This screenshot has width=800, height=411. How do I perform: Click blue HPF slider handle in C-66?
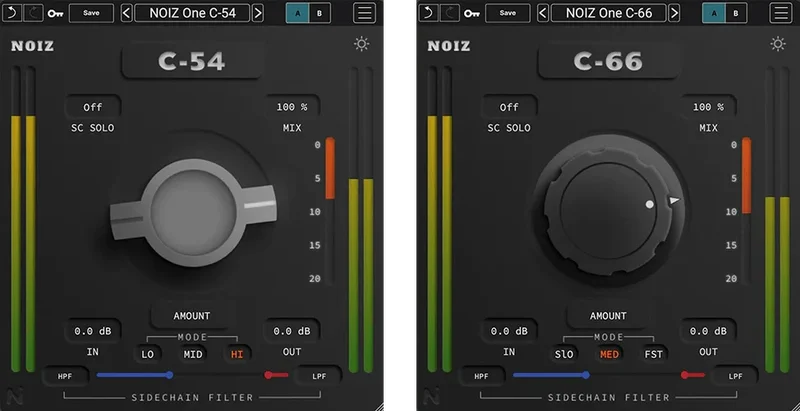586,375
